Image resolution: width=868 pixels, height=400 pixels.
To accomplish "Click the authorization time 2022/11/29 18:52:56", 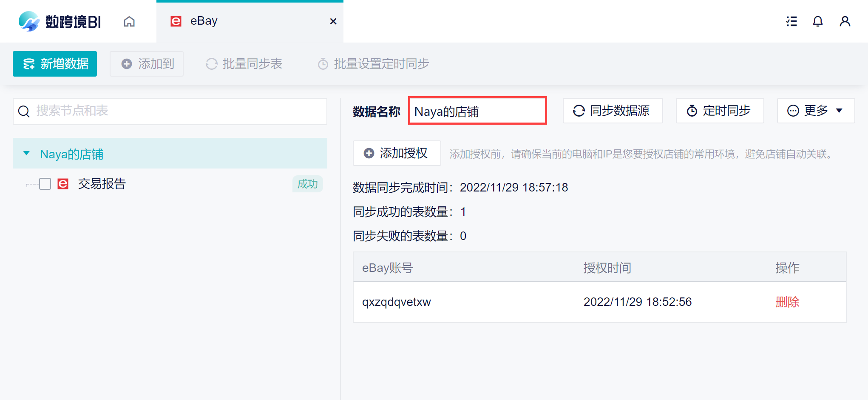I will tap(638, 302).
